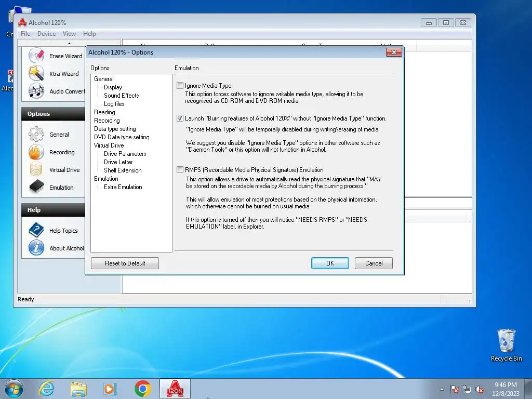Select Data type setting tree item
Screen dimensions: 532x399
click(x=115, y=129)
